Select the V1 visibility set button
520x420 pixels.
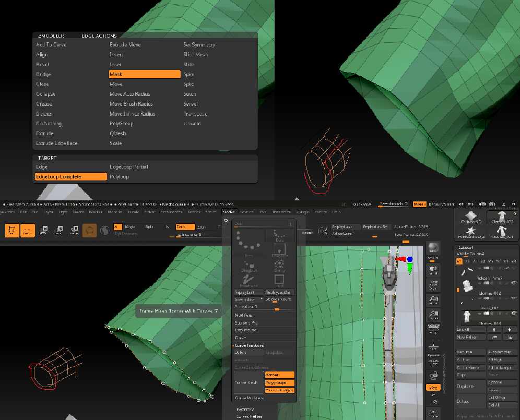pos(459,261)
